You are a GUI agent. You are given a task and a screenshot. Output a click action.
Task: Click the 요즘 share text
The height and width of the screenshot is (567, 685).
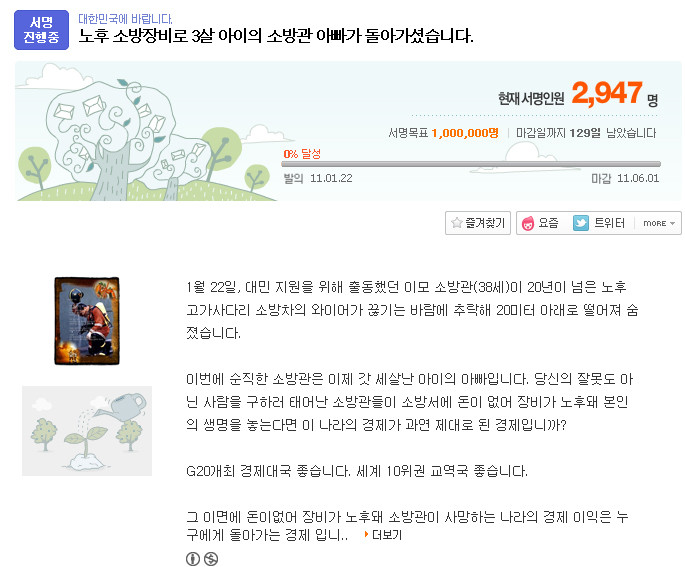pyautogui.click(x=548, y=223)
